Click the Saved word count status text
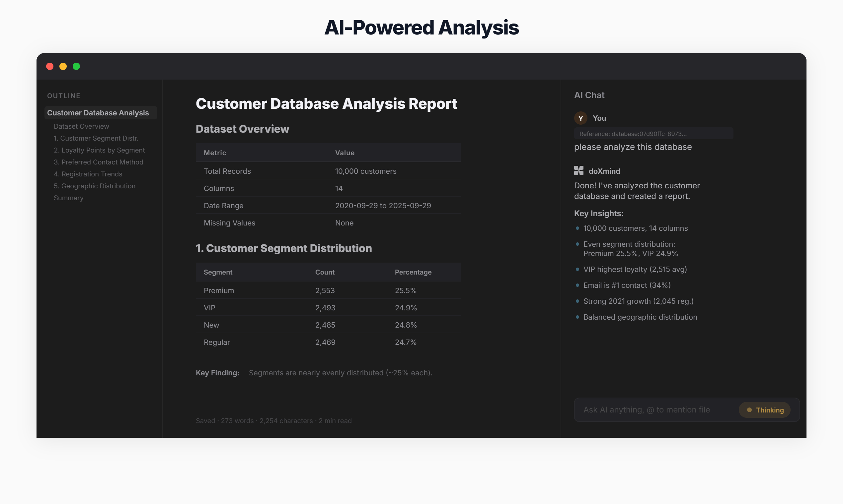 click(273, 420)
